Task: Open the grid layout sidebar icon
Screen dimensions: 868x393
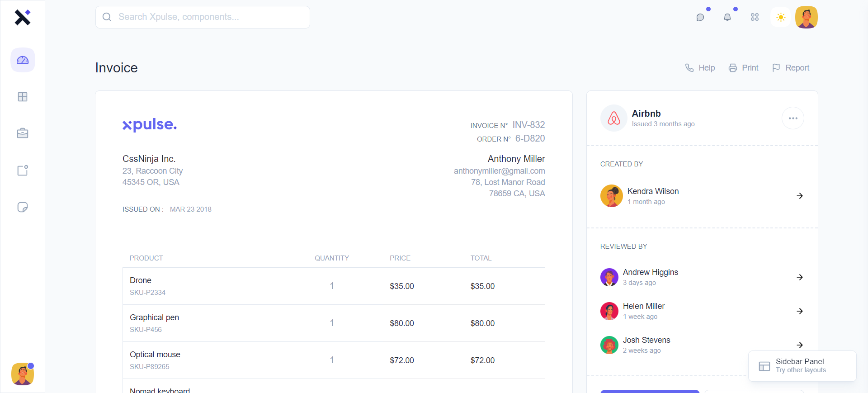Action: click(x=23, y=97)
